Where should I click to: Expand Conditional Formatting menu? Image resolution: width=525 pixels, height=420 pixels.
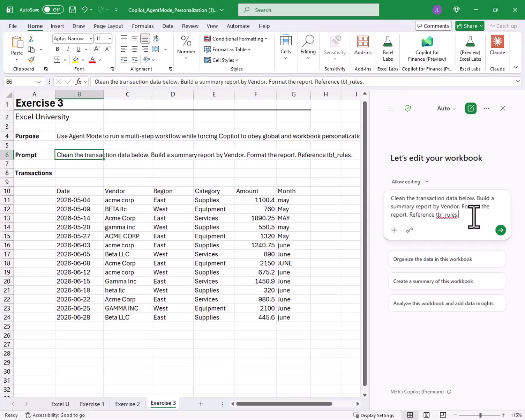pos(236,39)
